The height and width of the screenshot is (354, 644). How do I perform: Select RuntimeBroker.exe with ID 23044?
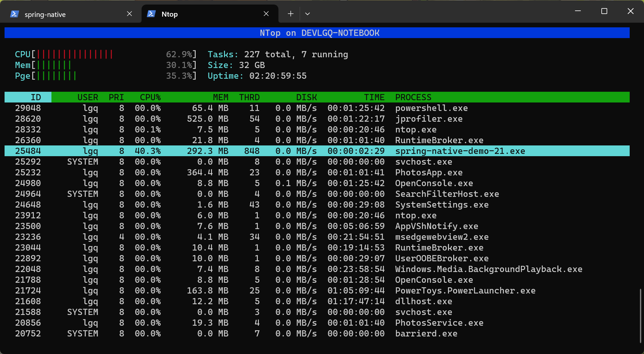(317, 248)
